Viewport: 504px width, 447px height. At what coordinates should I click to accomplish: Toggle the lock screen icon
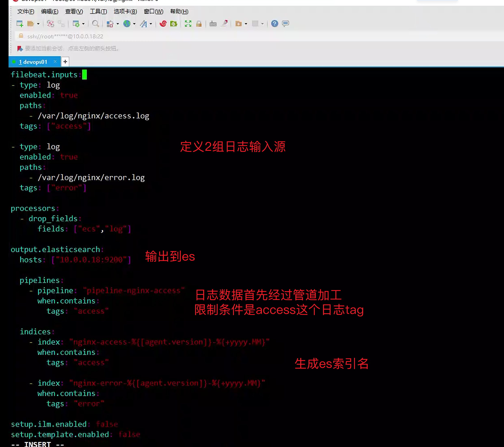click(199, 24)
